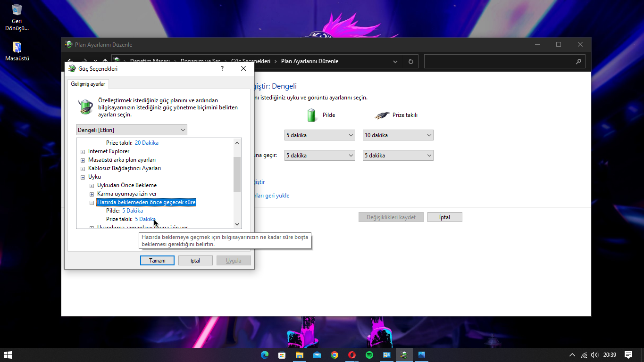Click the green Pilde battery icon
The height and width of the screenshot is (362, 644).
(311, 115)
